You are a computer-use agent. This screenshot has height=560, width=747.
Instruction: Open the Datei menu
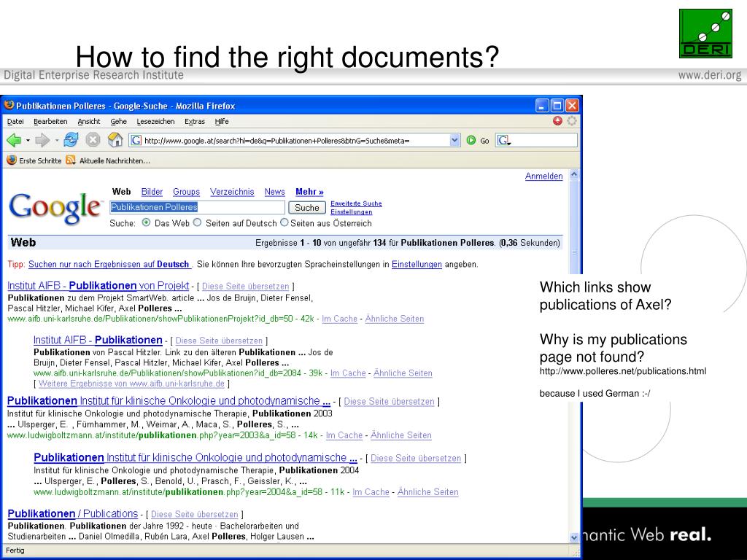click(15, 122)
